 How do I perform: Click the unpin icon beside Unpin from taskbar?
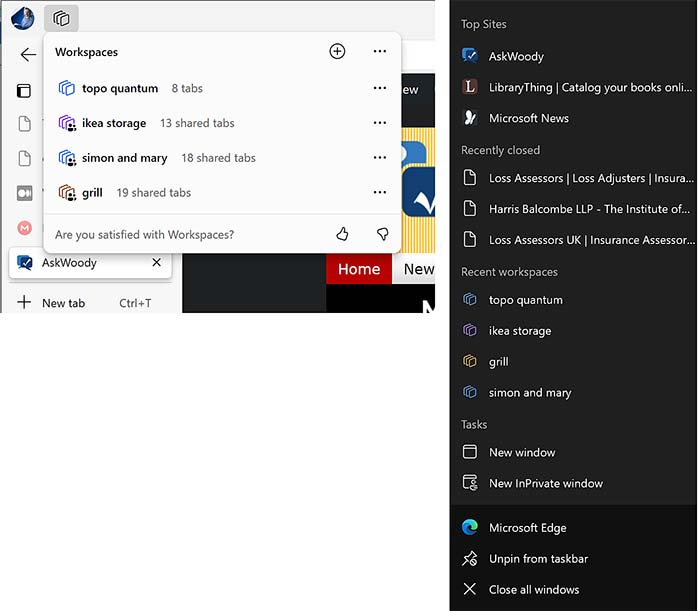click(470, 558)
